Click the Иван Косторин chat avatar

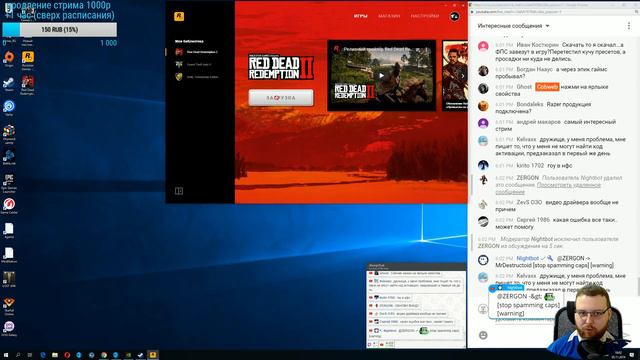[x=483, y=47]
